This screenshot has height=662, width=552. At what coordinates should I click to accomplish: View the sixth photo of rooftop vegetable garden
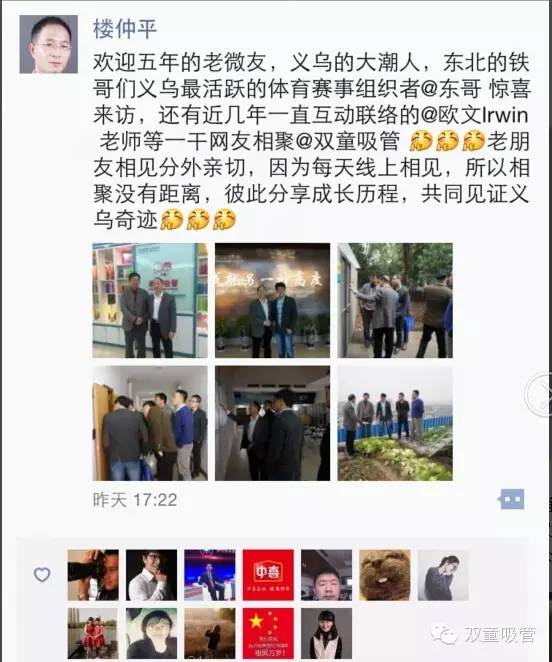click(395, 423)
